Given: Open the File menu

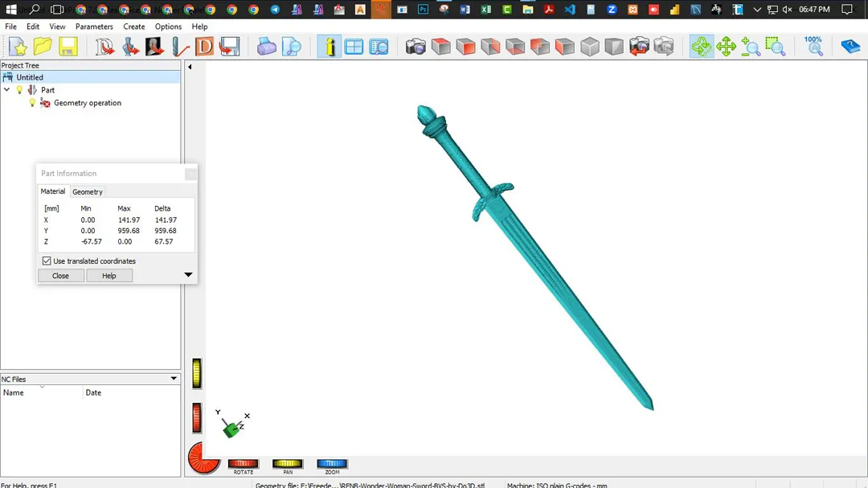Looking at the screenshot, I should (x=10, y=27).
